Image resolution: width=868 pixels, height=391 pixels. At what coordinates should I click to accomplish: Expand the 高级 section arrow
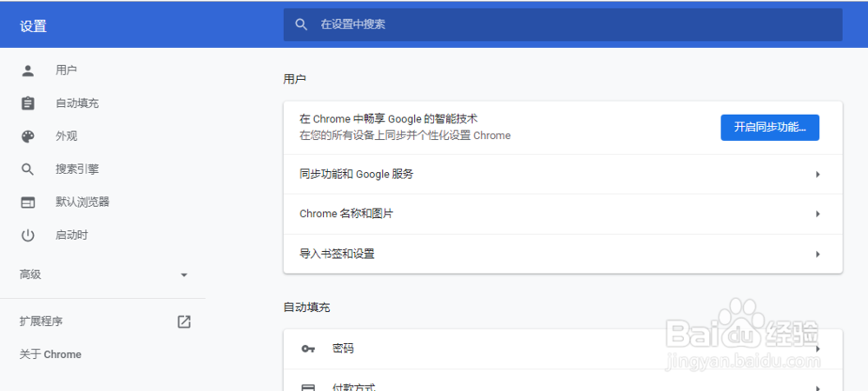click(184, 275)
